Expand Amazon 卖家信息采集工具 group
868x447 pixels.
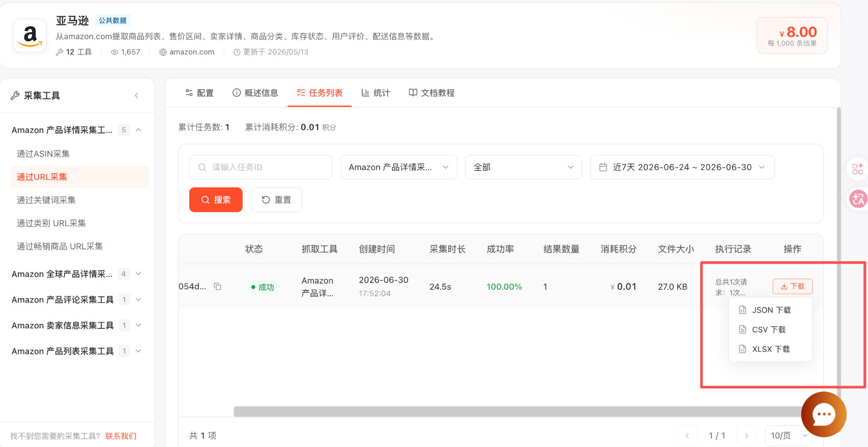click(x=138, y=325)
